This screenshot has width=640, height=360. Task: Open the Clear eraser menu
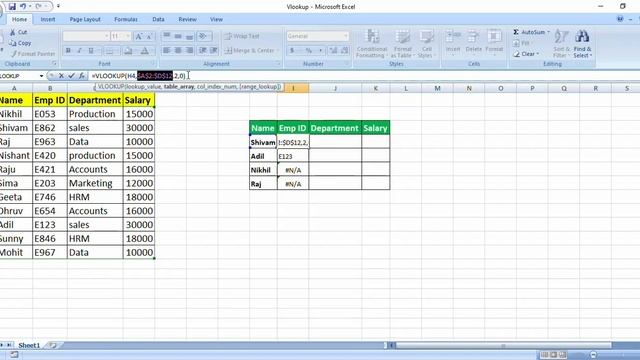[x=526, y=53]
